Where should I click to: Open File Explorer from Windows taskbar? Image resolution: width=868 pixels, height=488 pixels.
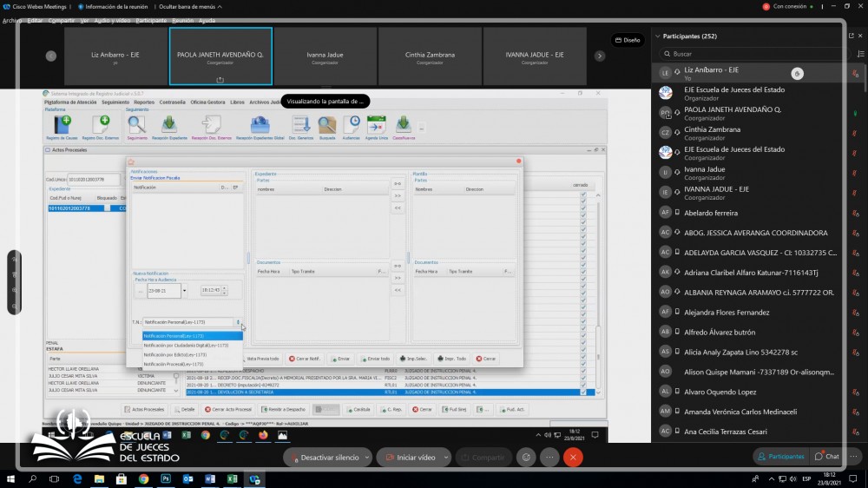(99, 479)
